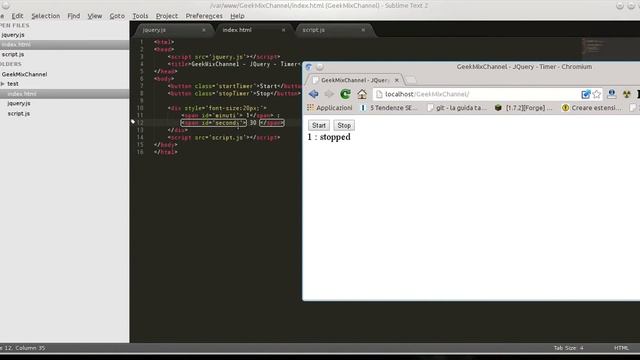
Task: Open the Edit menu
Action: (17, 16)
